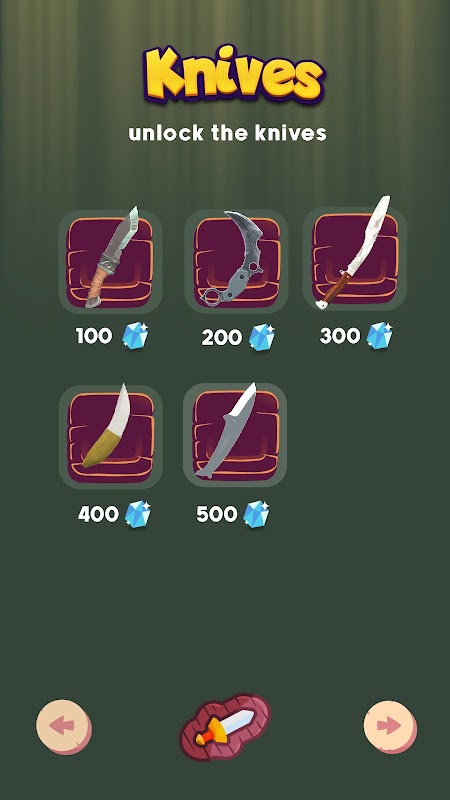
Task: Tap the blue gem beside 300
Action: [380, 335]
